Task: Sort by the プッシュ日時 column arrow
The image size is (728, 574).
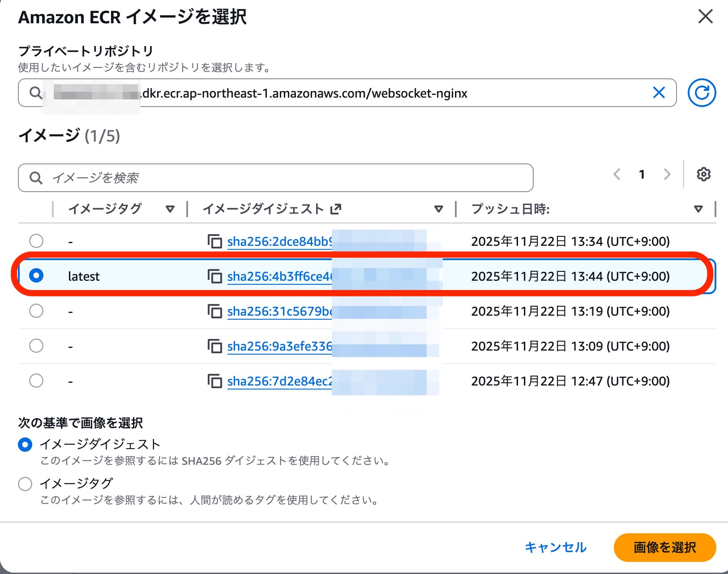Action: tap(698, 209)
